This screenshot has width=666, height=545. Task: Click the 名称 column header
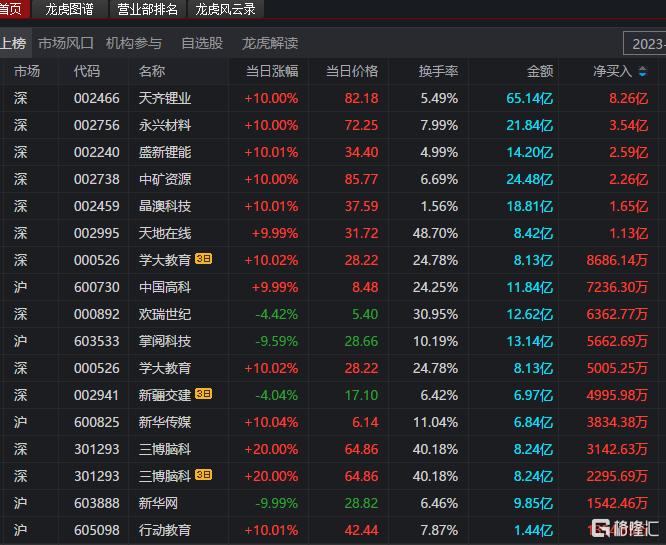click(x=152, y=71)
